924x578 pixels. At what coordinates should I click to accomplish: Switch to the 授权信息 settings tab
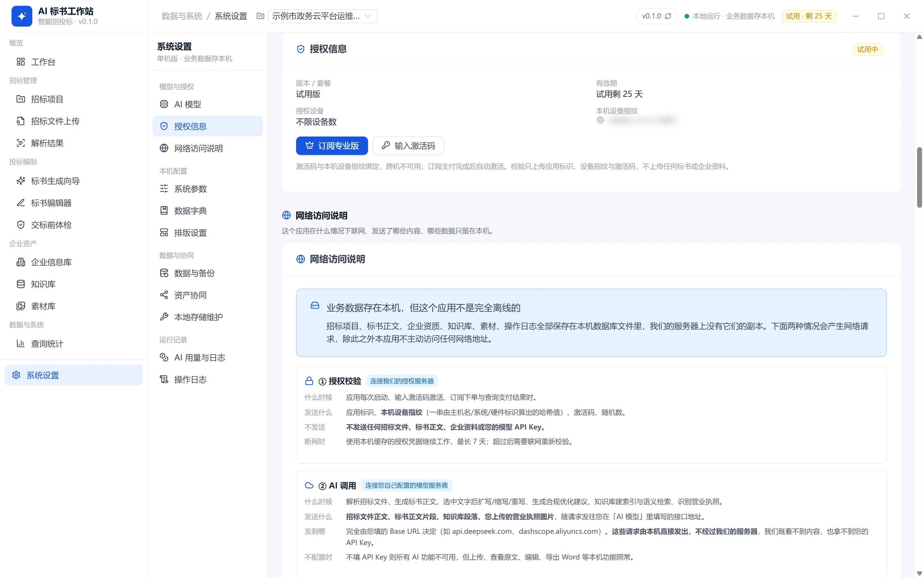click(207, 126)
